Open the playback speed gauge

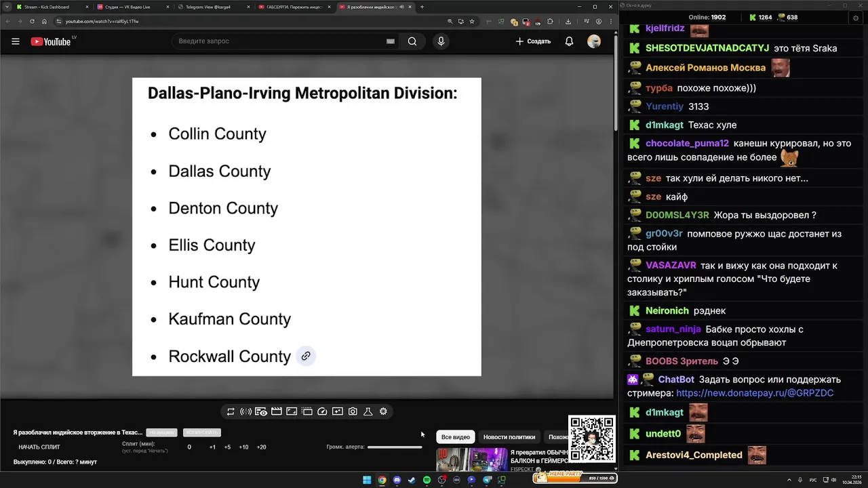click(x=322, y=411)
